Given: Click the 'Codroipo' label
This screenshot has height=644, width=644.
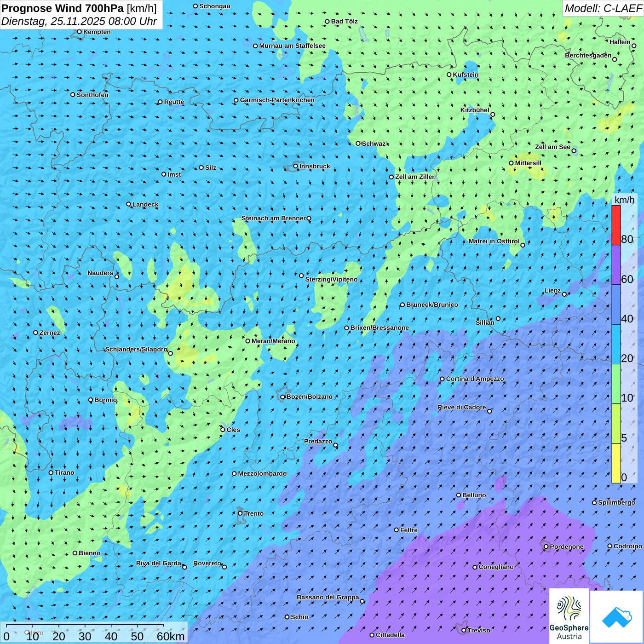Looking at the screenshot, I should (x=628, y=546).
